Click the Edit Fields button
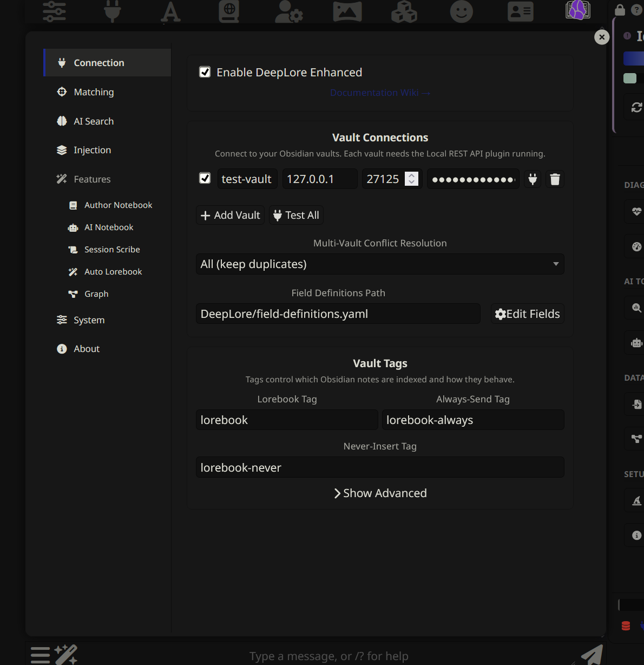 click(528, 314)
